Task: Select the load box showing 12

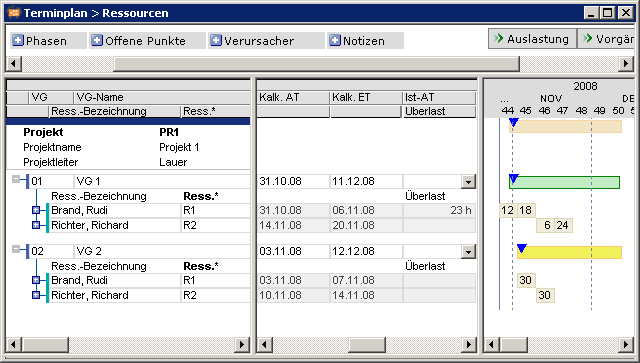Action: click(x=508, y=210)
